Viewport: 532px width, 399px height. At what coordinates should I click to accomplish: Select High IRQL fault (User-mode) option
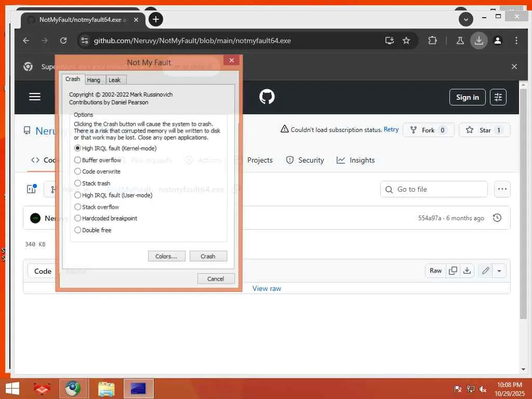[x=113, y=195]
